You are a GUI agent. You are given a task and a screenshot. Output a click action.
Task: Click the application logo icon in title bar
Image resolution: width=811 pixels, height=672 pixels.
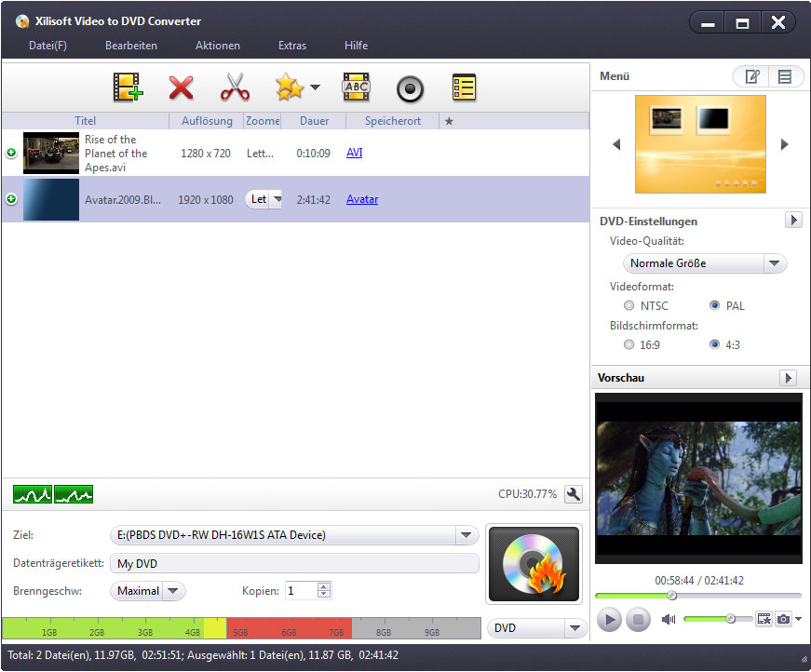tap(22, 21)
